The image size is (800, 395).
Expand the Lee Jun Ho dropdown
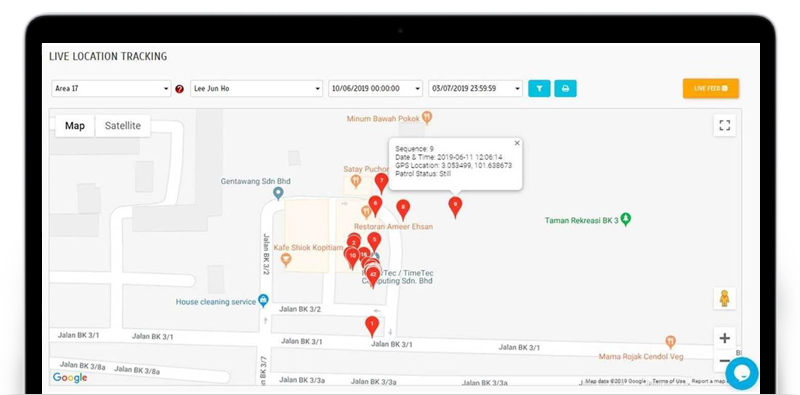pos(257,88)
